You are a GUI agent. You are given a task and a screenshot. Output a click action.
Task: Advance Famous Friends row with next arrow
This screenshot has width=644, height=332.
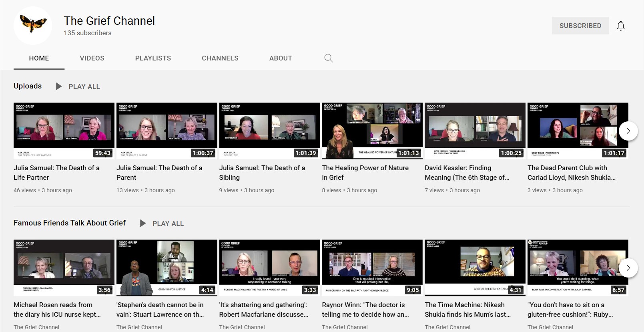click(x=628, y=268)
